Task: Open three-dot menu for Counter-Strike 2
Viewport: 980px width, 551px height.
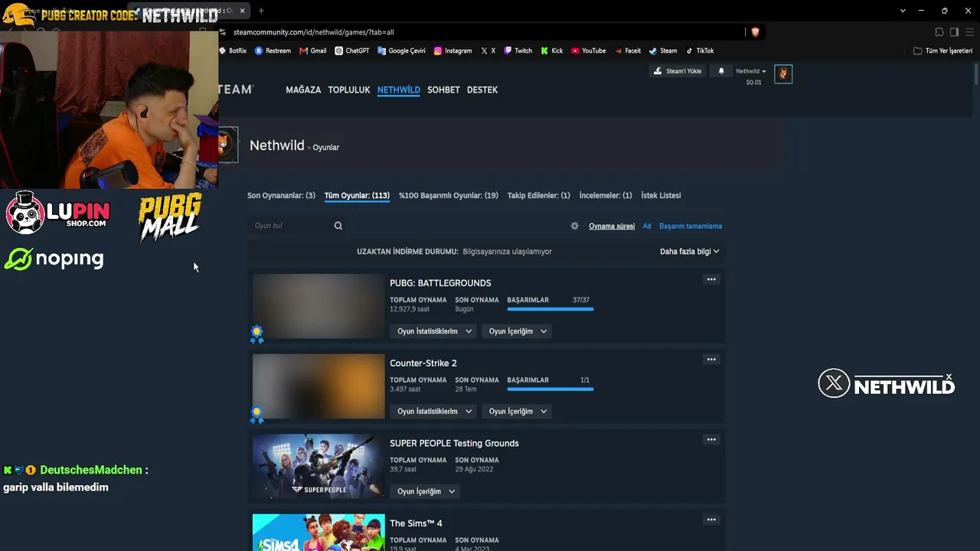Action: [711, 360]
